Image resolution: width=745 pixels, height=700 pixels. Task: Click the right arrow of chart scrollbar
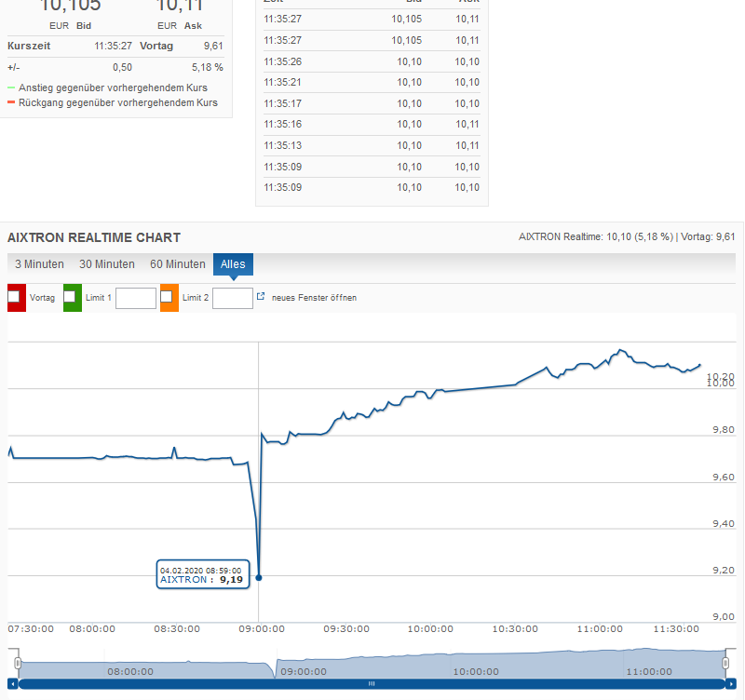click(731, 684)
